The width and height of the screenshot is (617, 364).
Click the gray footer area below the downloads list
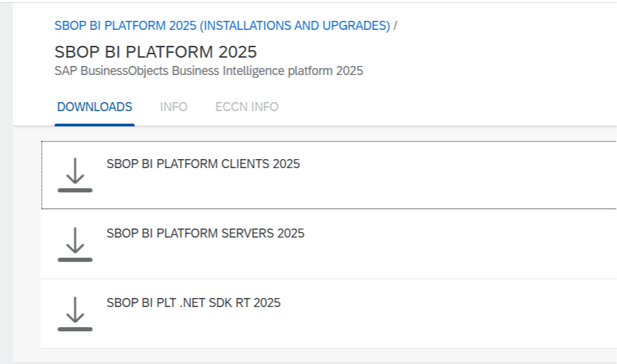pyautogui.click(x=315, y=356)
